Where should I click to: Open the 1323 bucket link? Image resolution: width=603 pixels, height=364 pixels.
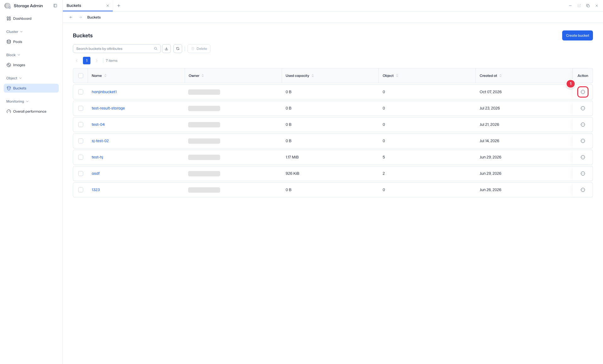[x=96, y=190]
